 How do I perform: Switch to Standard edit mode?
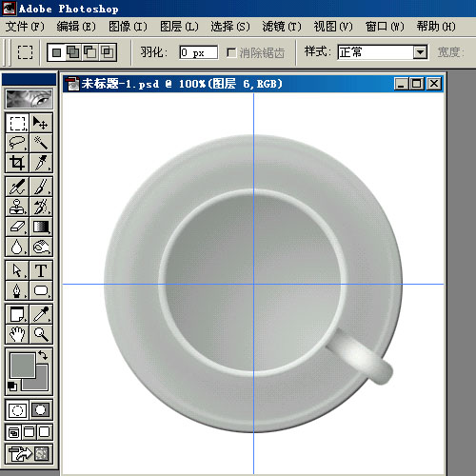[17, 410]
